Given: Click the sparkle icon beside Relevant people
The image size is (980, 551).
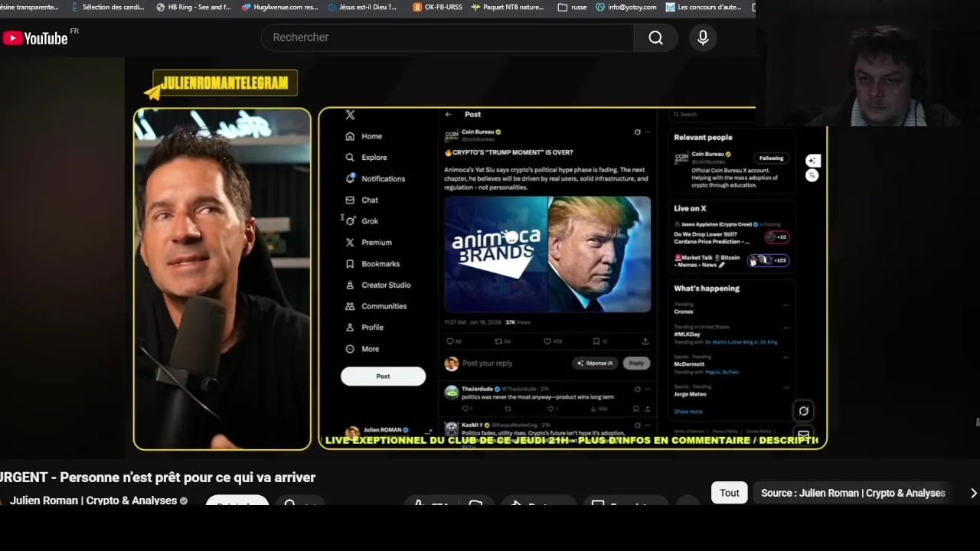Looking at the screenshot, I should click(812, 161).
